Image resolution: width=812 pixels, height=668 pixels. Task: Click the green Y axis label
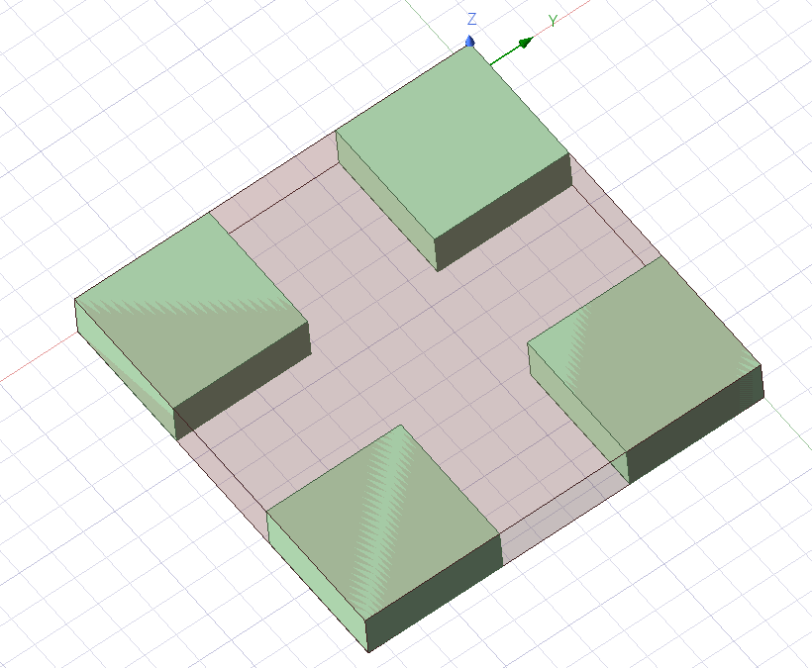[x=554, y=21]
